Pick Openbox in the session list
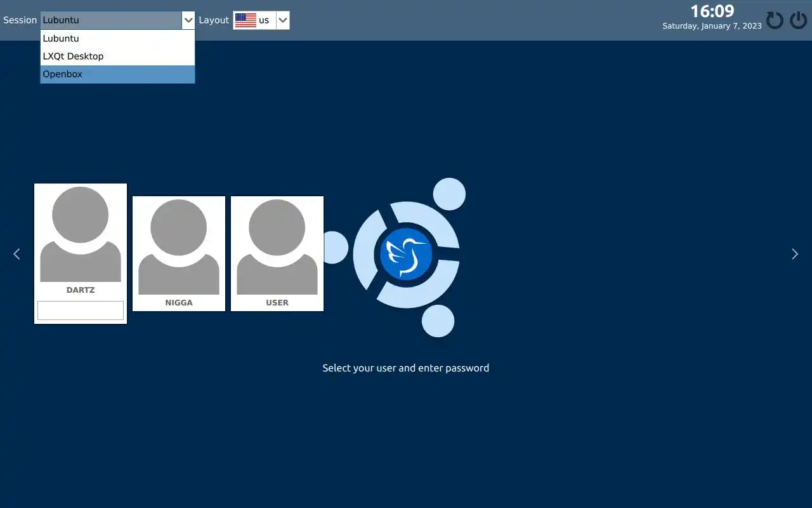The width and height of the screenshot is (812, 508). (117, 74)
